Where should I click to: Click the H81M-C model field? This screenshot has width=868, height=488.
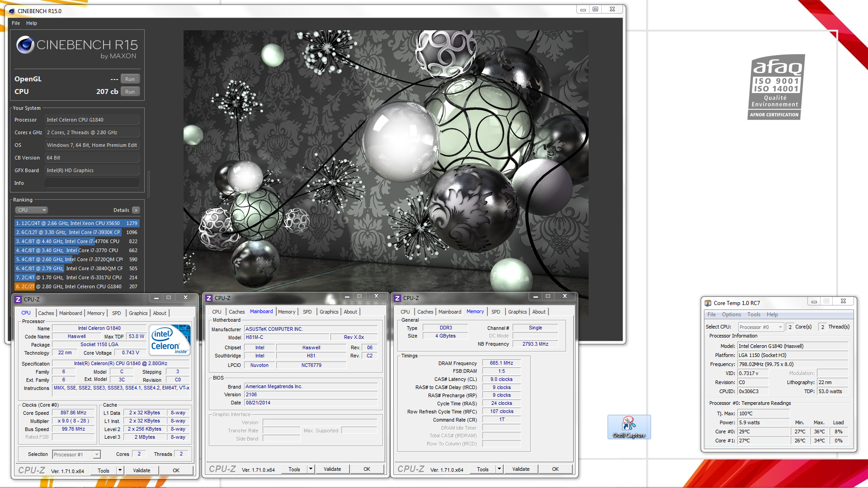[287, 337]
